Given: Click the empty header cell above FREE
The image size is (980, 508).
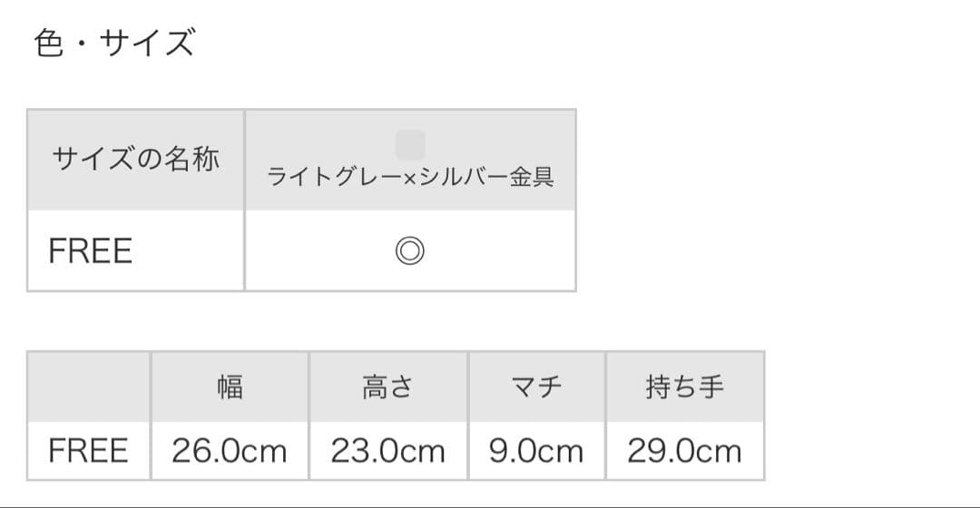Looking at the screenshot, I should 89,387.
